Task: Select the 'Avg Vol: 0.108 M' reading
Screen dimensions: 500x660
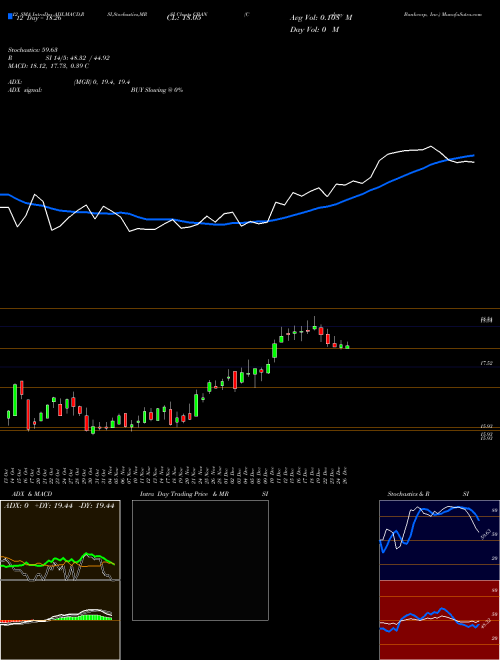Action: coord(321,18)
